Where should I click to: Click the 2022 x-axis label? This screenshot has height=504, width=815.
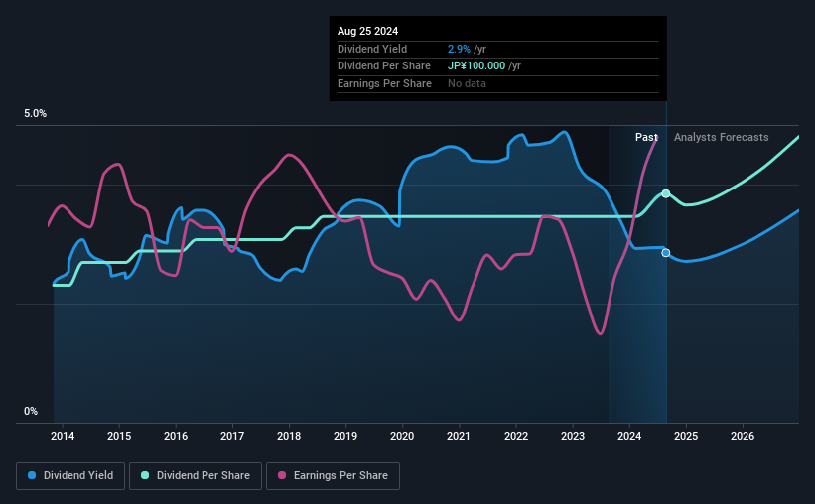coord(516,436)
